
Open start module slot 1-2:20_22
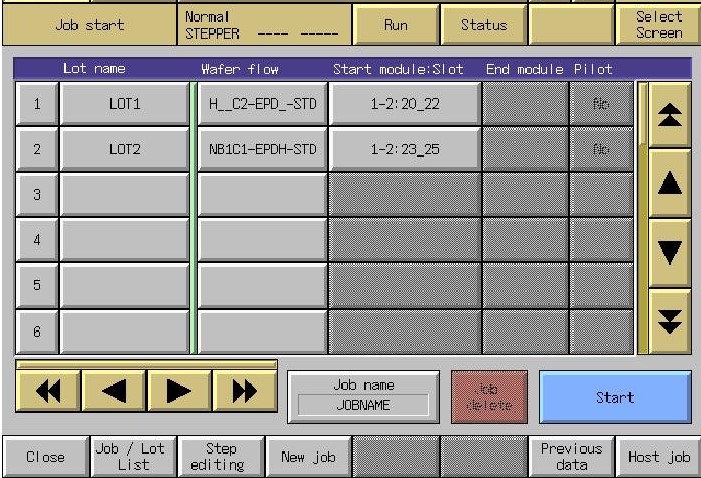(x=404, y=104)
